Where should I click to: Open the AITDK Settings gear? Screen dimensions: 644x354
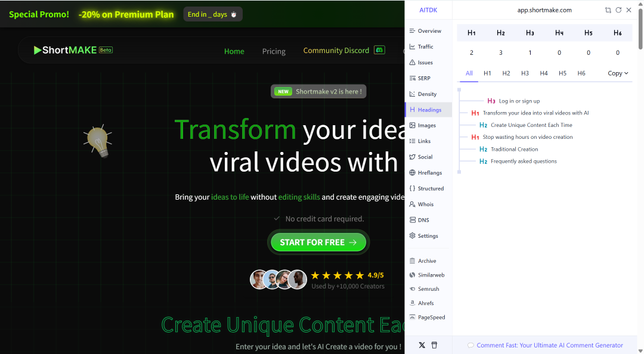point(413,236)
